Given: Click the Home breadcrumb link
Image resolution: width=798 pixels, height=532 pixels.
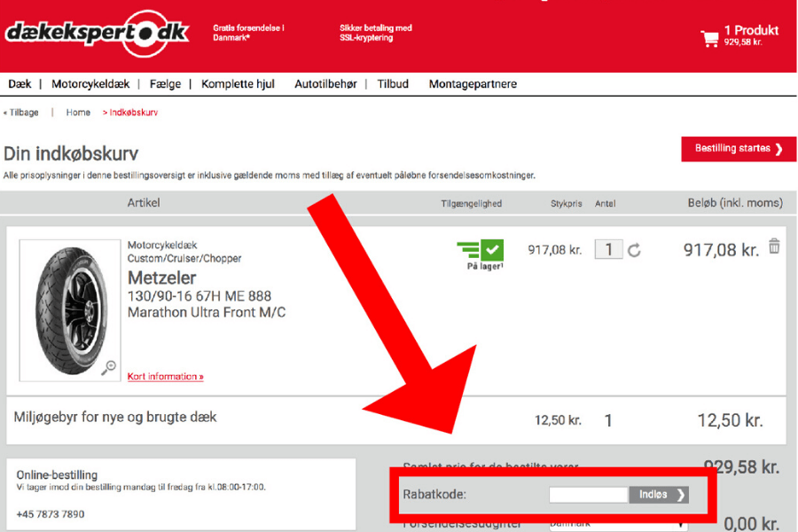Looking at the screenshot, I should (x=78, y=113).
